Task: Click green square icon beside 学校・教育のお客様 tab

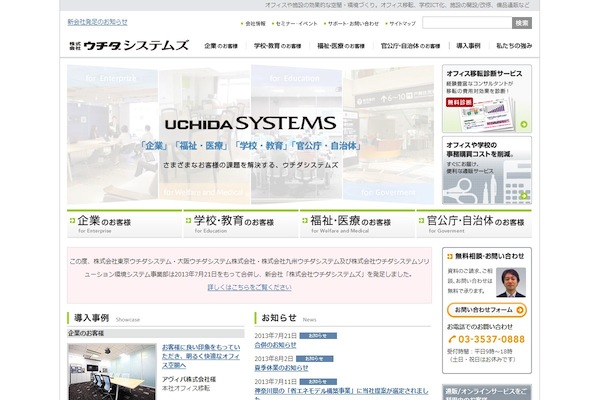Action: coord(188,221)
